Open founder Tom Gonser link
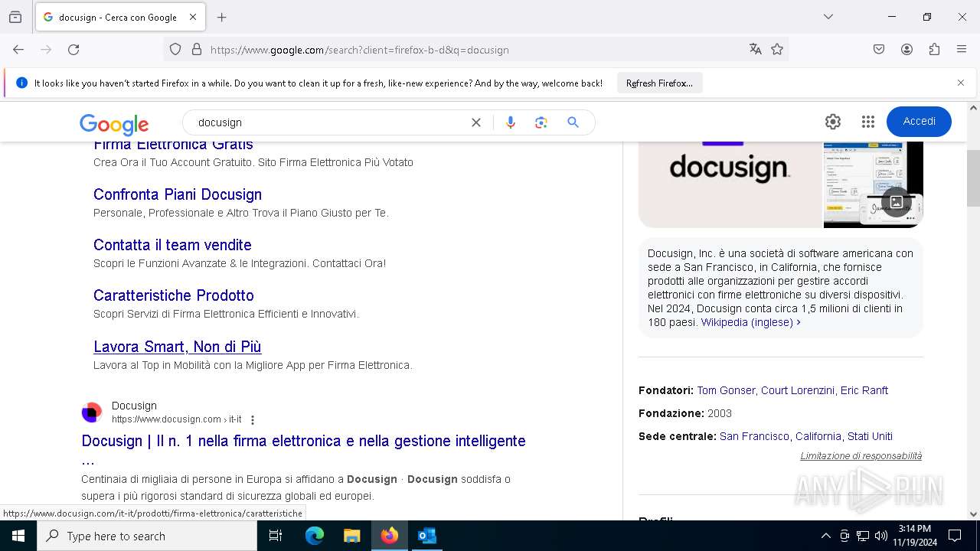This screenshot has width=980, height=551. point(726,390)
